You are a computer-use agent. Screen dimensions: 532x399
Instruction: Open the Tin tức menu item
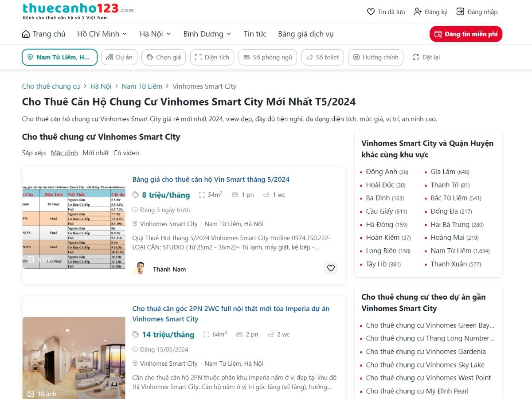tap(255, 34)
